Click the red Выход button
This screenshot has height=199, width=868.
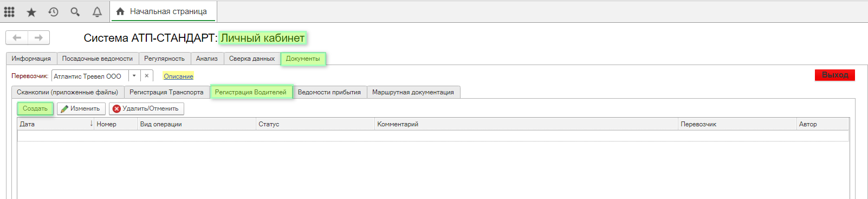coord(835,75)
